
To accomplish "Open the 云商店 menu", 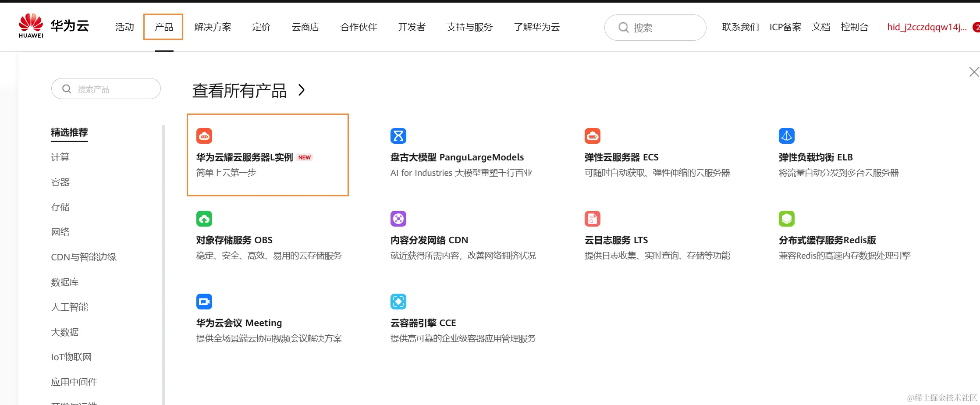I will [x=305, y=27].
